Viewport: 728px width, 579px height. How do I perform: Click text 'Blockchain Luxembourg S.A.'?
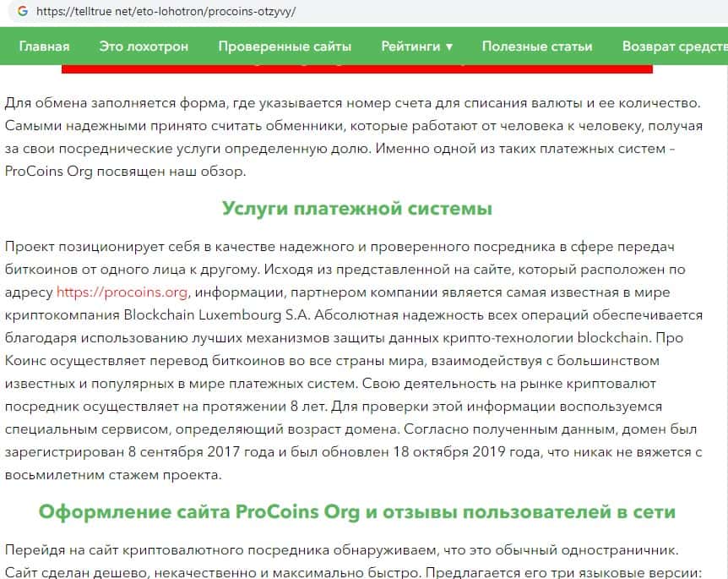[x=217, y=315]
